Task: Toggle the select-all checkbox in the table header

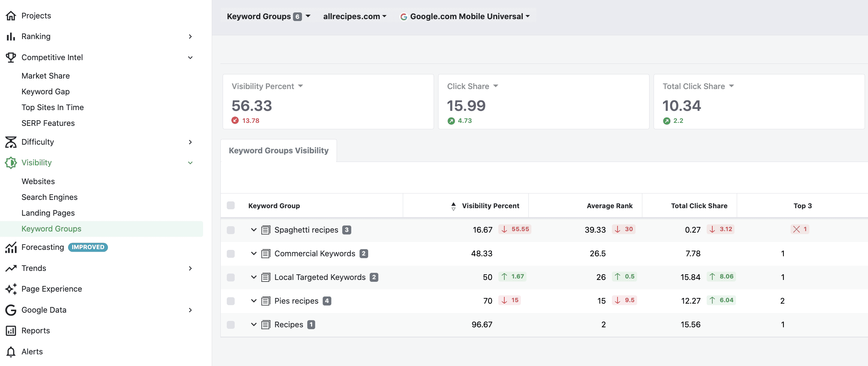Action: [x=231, y=206]
